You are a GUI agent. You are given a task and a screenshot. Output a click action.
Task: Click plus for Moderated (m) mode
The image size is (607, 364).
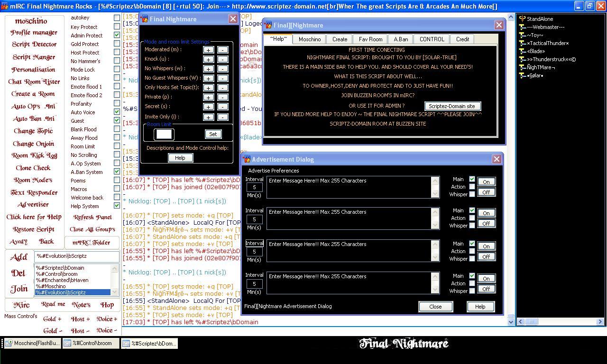pos(208,50)
